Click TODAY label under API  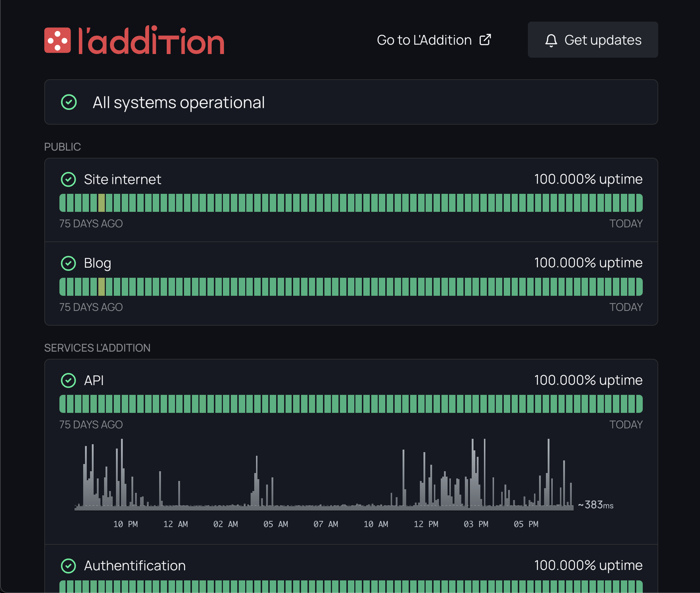(626, 425)
